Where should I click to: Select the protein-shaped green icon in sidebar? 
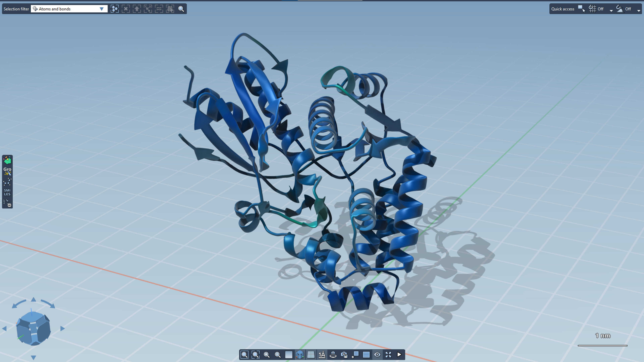pos(7,160)
